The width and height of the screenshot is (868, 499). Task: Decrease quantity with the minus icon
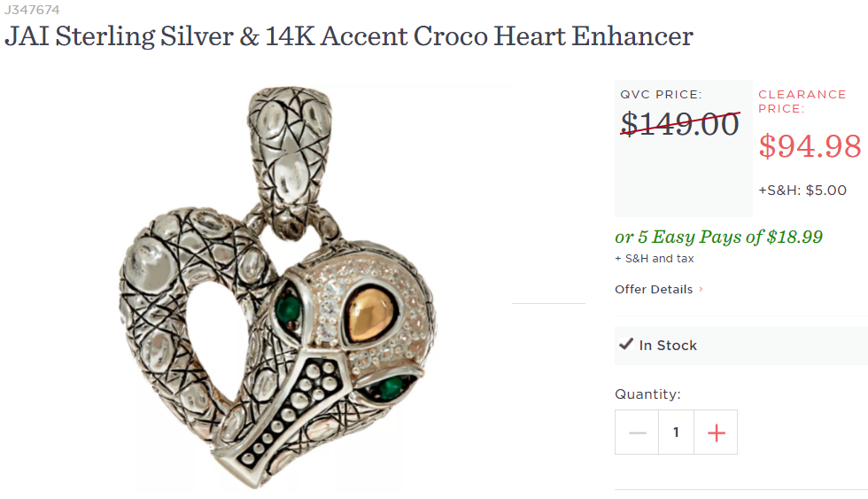pos(637,433)
